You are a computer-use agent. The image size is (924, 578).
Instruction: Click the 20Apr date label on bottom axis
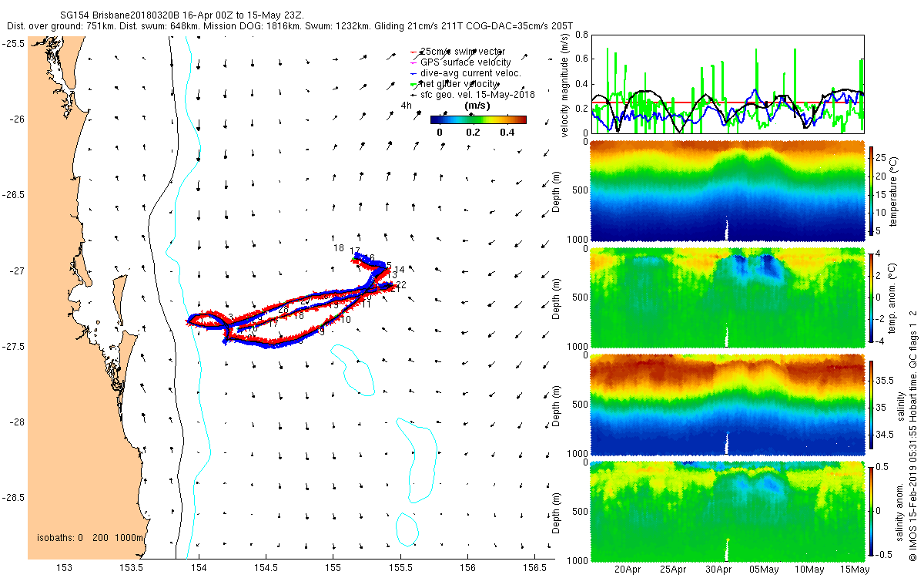pyautogui.click(x=629, y=570)
